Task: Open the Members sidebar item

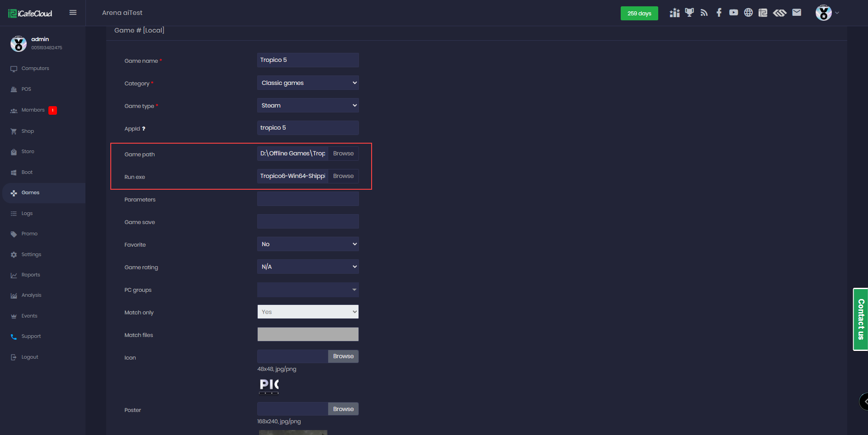Action: (33, 110)
